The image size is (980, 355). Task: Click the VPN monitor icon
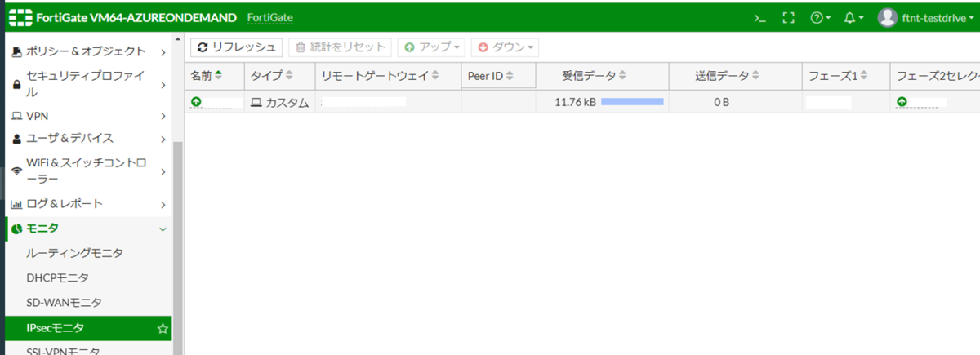pos(16,117)
